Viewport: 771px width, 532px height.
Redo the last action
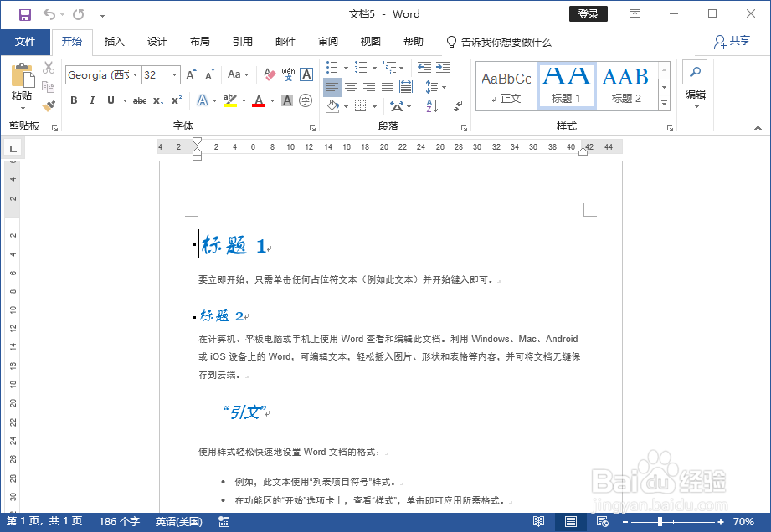(78, 14)
